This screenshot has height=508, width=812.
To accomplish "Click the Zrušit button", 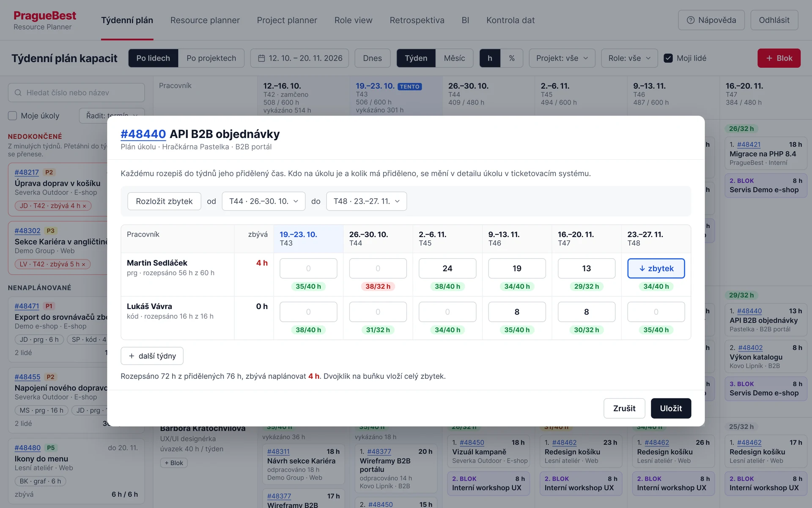I will pyautogui.click(x=624, y=409).
